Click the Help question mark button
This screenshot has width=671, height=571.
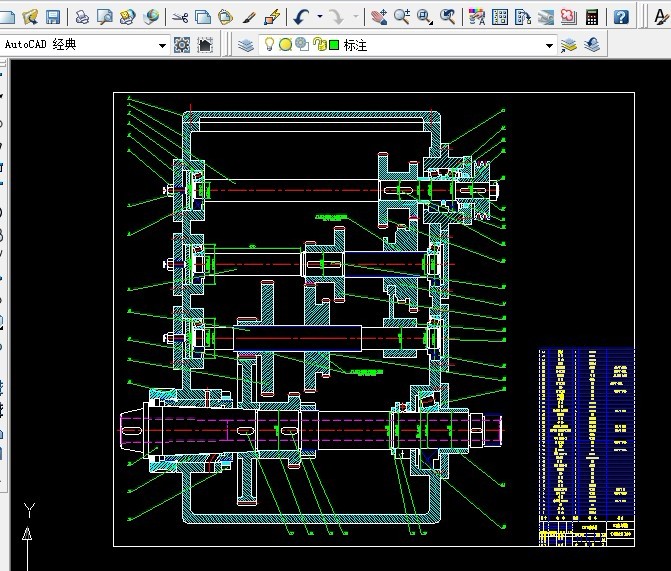[x=621, y=17]
